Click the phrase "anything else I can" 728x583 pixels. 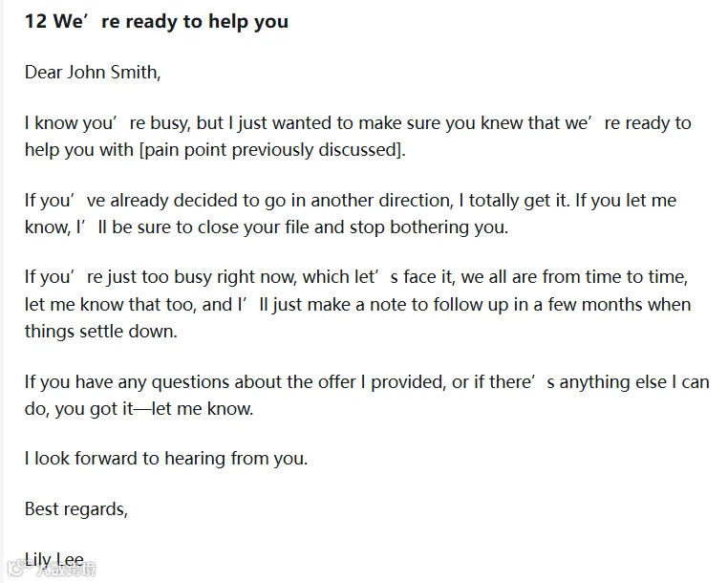(x=634, y=382)
